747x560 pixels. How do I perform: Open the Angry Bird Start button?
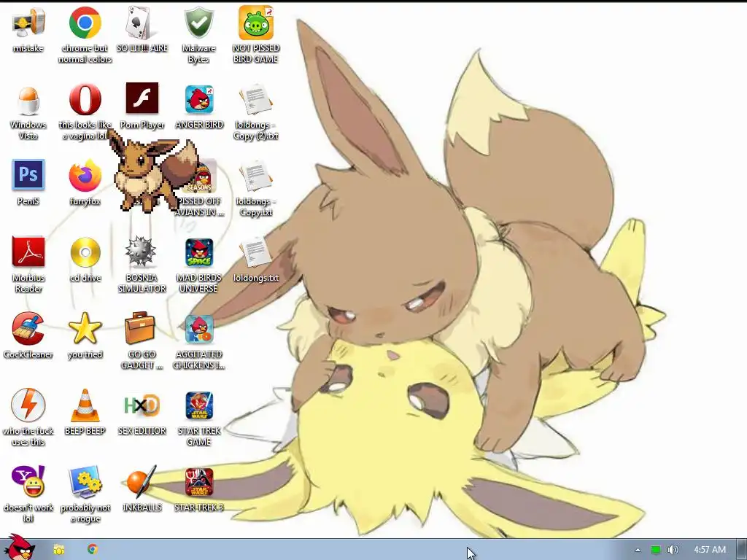coord(19,547)
